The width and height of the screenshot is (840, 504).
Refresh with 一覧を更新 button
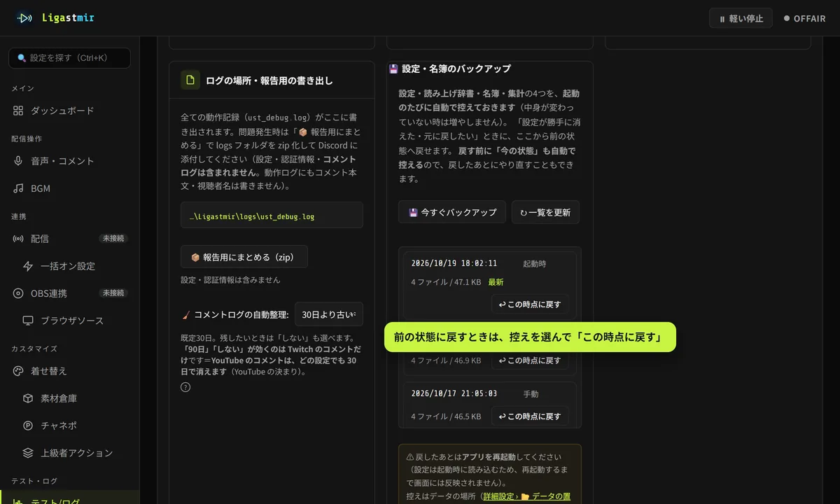545,212
